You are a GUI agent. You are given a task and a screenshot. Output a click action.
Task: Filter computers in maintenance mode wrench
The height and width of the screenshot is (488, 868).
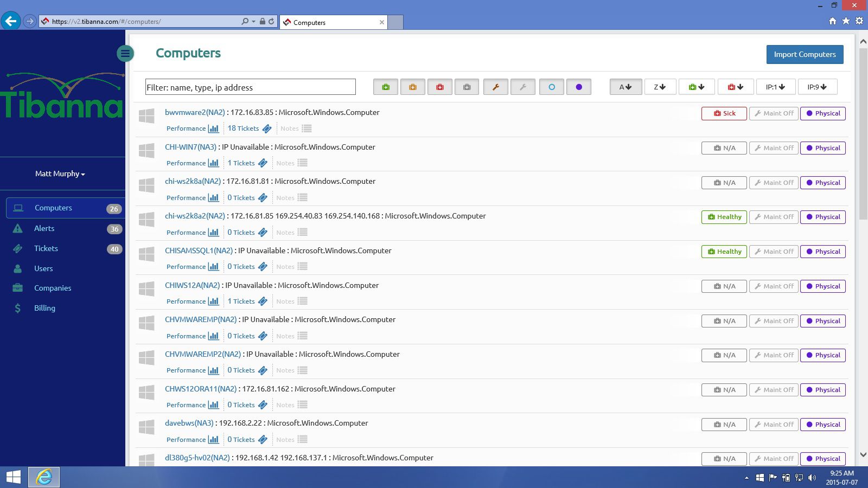(x=496, y=87)
